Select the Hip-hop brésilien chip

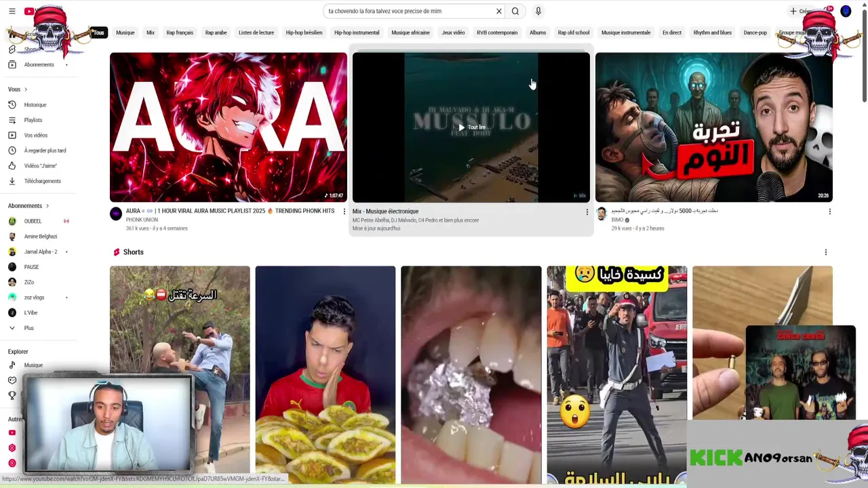tap(304, 33)
